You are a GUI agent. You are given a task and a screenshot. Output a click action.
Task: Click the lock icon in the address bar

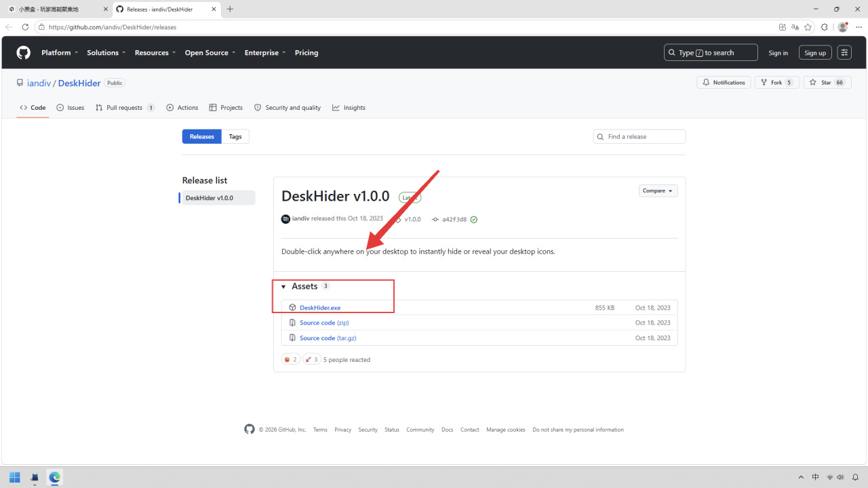point(41,27)
